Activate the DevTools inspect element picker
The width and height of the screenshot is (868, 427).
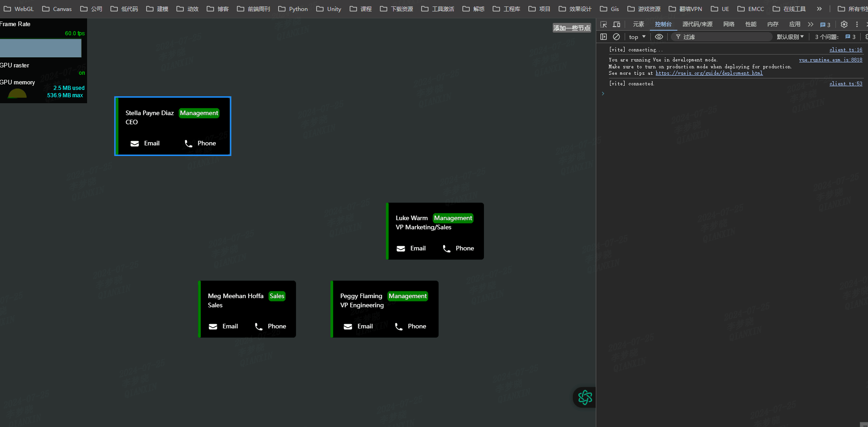point(604,24)
